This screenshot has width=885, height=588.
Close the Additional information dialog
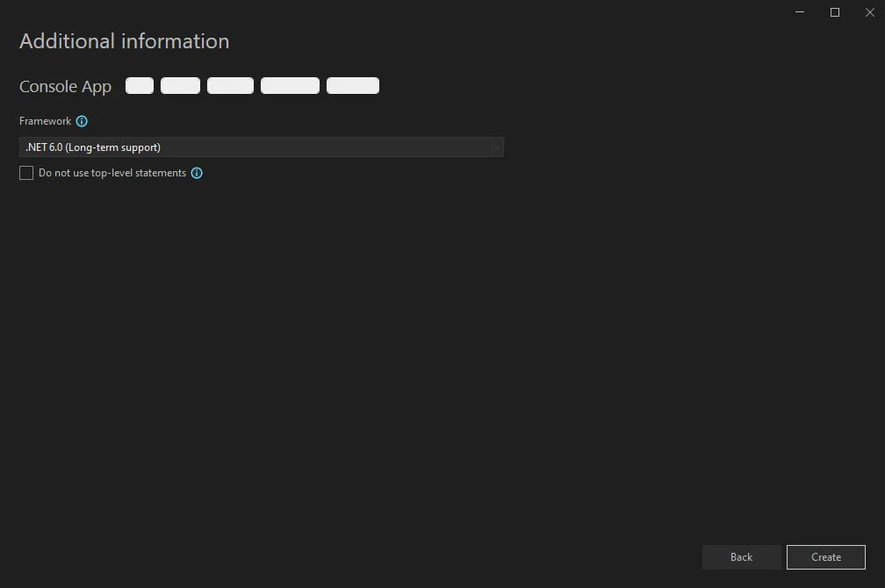(x=869, y=12)
